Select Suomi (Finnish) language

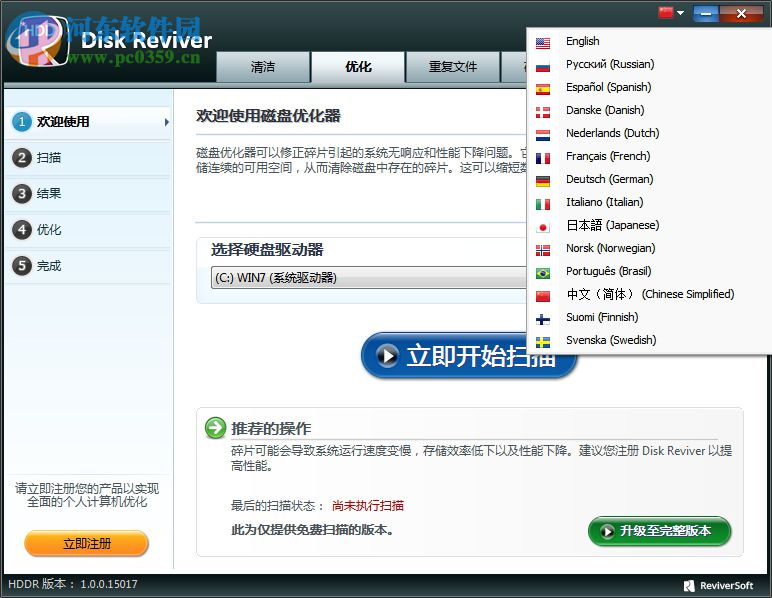(602, 317)
